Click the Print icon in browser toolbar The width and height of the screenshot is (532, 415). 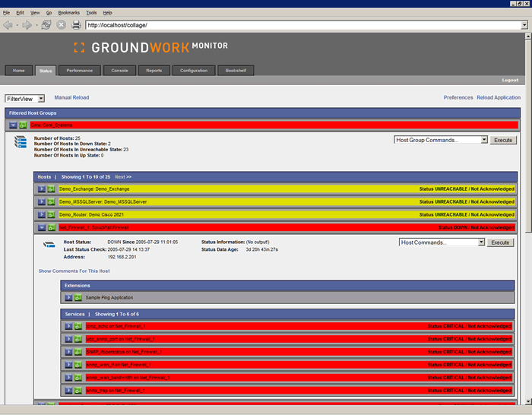tap(76, 25)
